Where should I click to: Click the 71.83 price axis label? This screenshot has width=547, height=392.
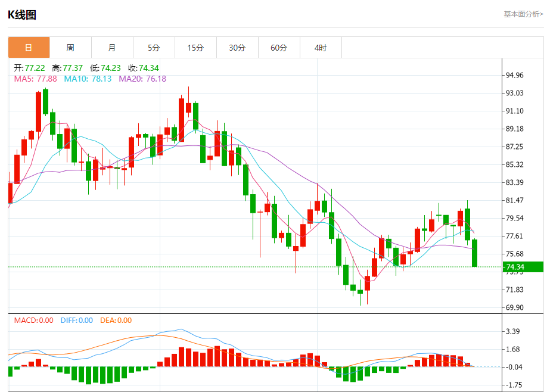click(x=515, y=290)
